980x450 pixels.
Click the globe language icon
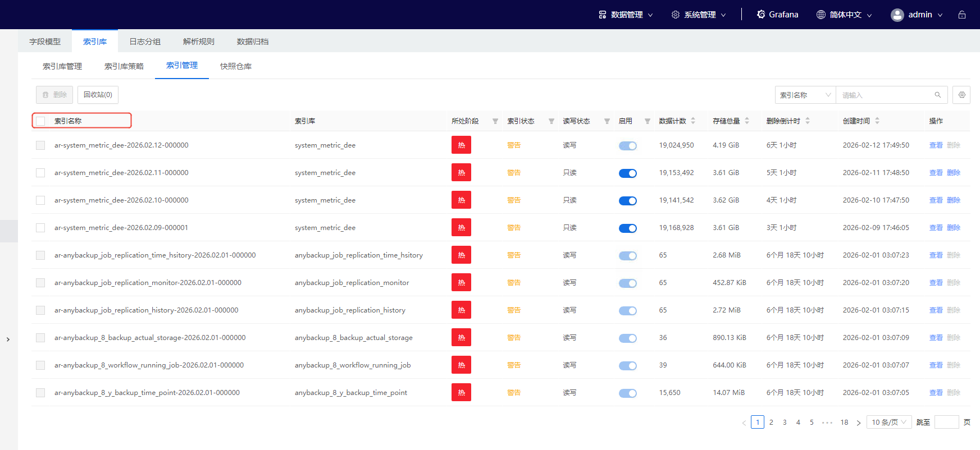pos(821,15)
